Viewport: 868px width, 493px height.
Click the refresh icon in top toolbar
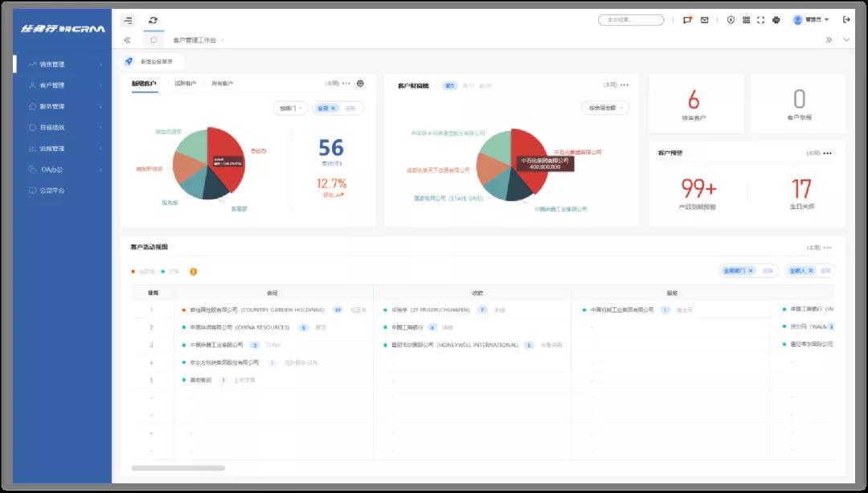click(154, 20)
